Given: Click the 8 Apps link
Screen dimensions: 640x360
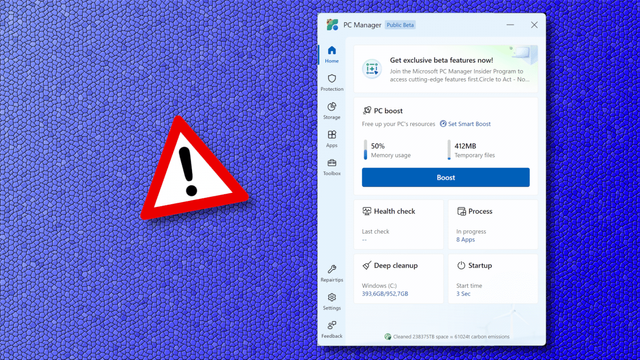Looking at the screenshot, I should pos(465,240).
